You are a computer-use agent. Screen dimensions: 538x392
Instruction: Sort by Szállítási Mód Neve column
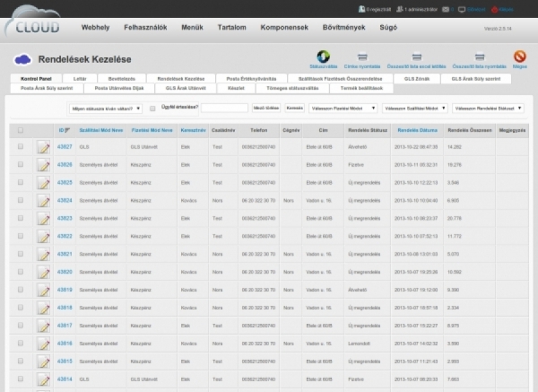point(101,130)
